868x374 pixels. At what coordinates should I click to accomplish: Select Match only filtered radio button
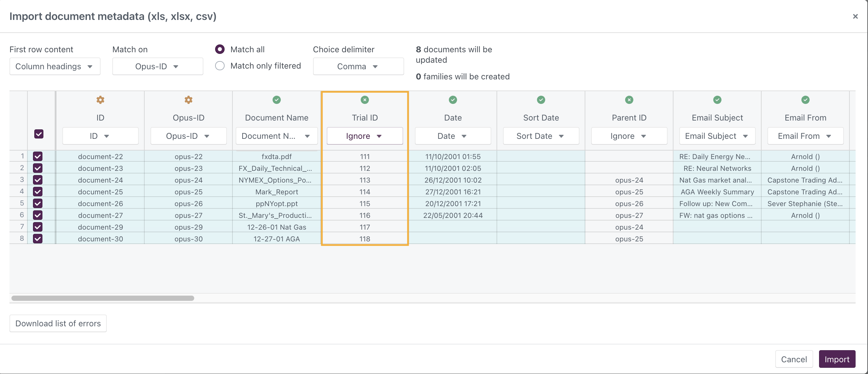(220, 66)
